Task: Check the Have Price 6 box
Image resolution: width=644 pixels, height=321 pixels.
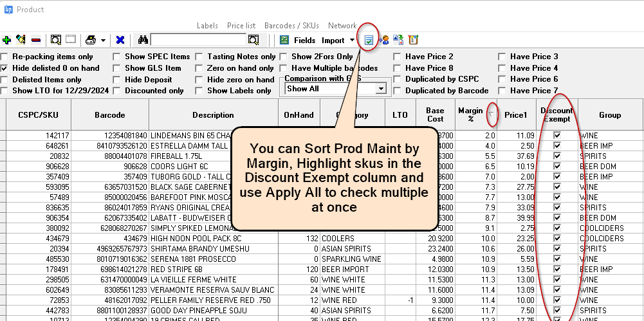Action: click(x=502, y=79)
